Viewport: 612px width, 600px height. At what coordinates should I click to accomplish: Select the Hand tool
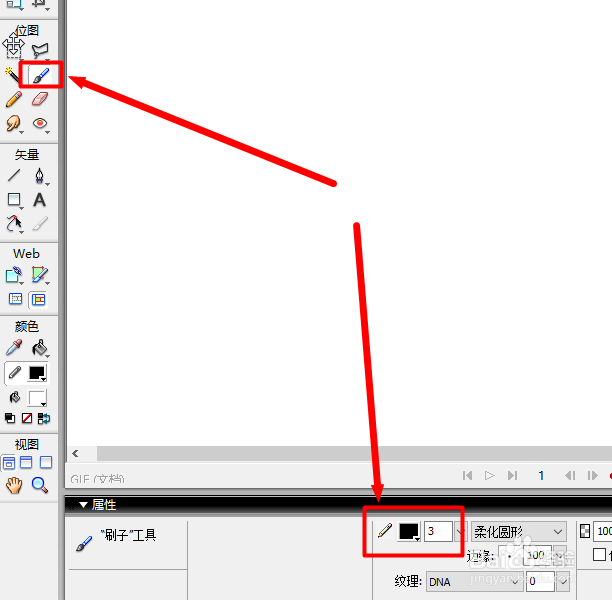[14, 485]
